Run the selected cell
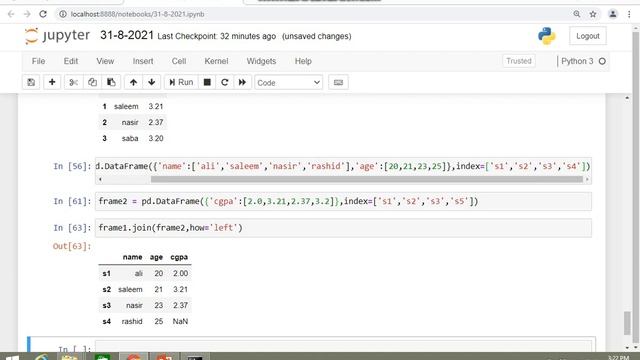The height and width of the screenshot is (360, 640). click(x=181, y=82)
